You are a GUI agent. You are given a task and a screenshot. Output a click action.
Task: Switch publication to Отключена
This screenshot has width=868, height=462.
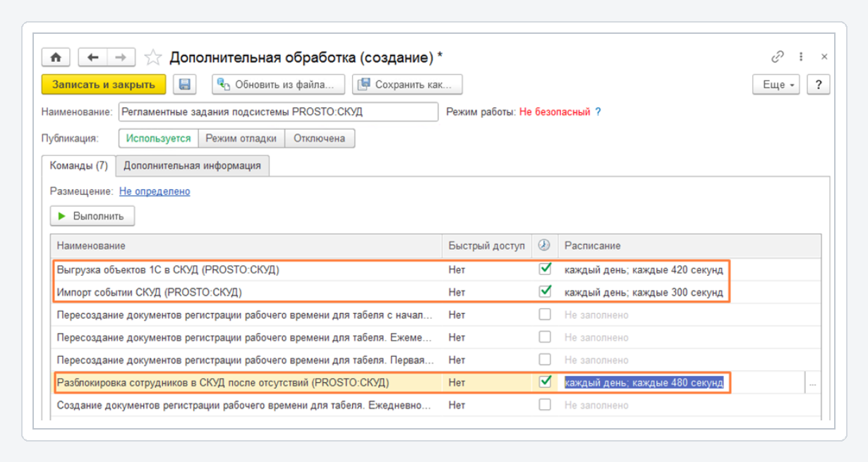[x=320, y=138]
